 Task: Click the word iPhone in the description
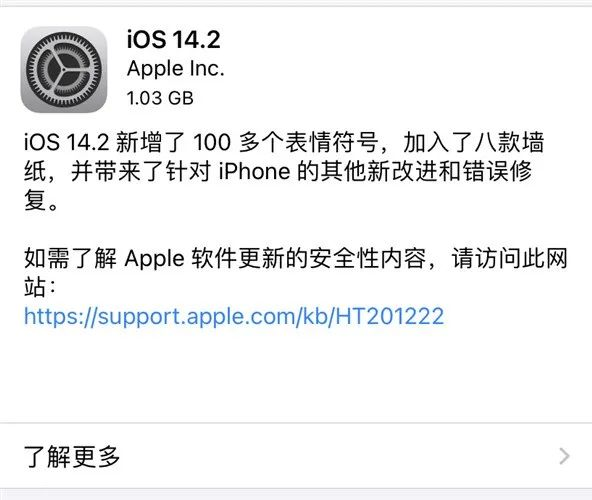255,171
